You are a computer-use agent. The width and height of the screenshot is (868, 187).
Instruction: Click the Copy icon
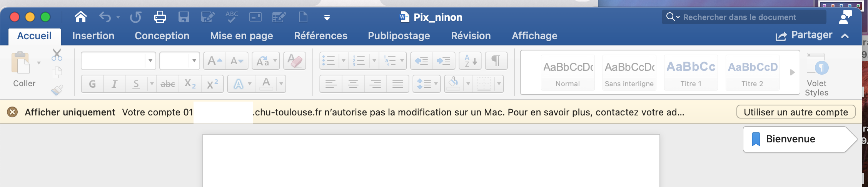click(57, 72)
